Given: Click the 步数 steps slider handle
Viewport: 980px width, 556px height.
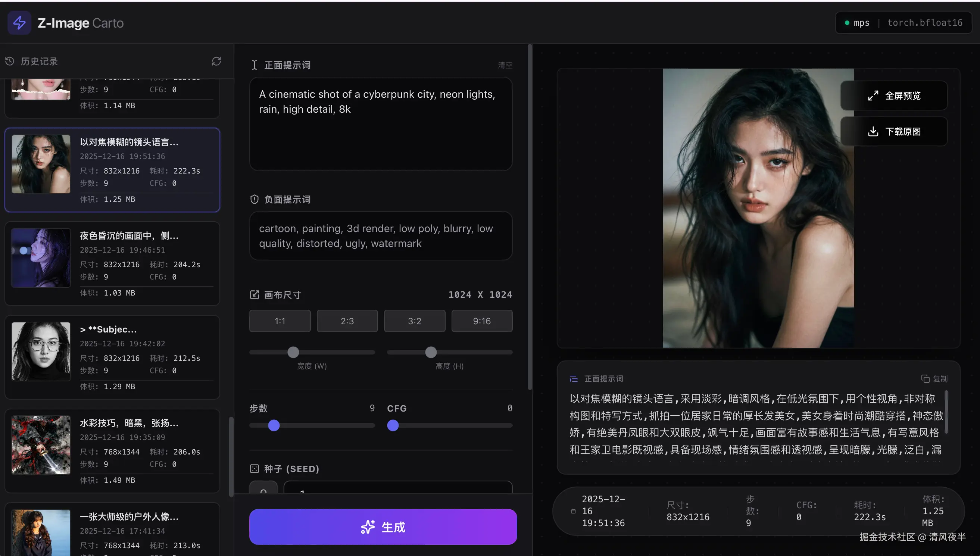Looking at the screenshot, I should pyautogui.click(x=274, y=425).
